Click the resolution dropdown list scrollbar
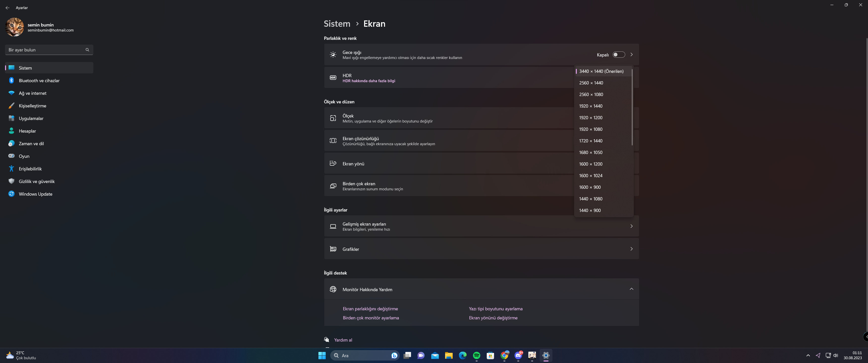 632,108
